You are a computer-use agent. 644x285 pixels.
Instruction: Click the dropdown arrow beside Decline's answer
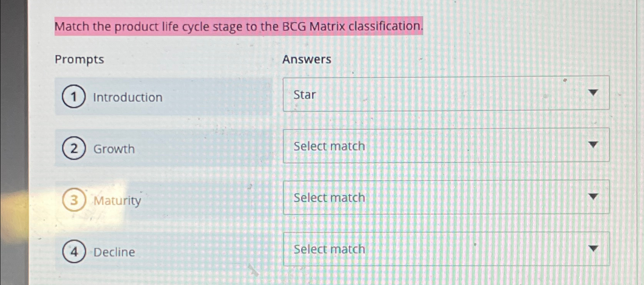coord(594,248)
